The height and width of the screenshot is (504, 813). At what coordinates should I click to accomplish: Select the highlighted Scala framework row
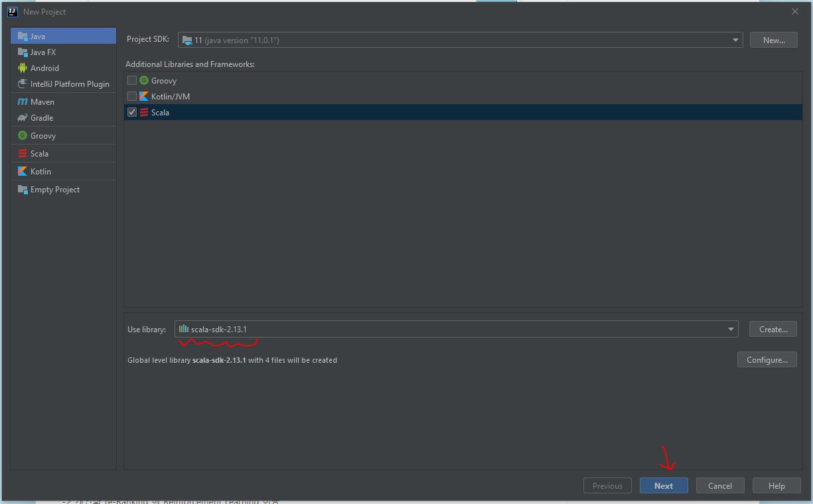pos(463,113)
